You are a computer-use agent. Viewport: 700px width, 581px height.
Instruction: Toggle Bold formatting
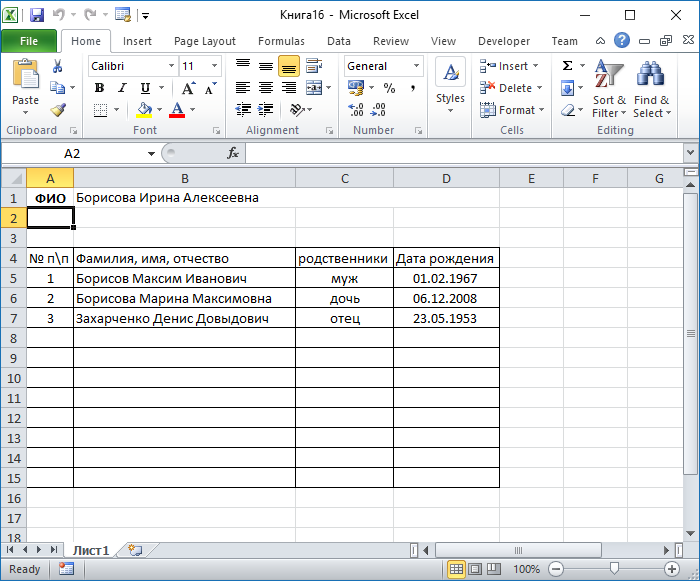point(100,88)
